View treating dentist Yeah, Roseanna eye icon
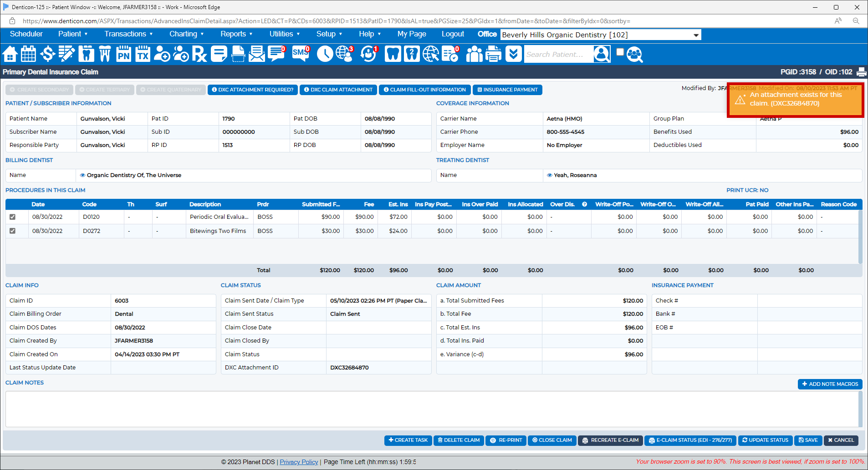 [550, 175]
